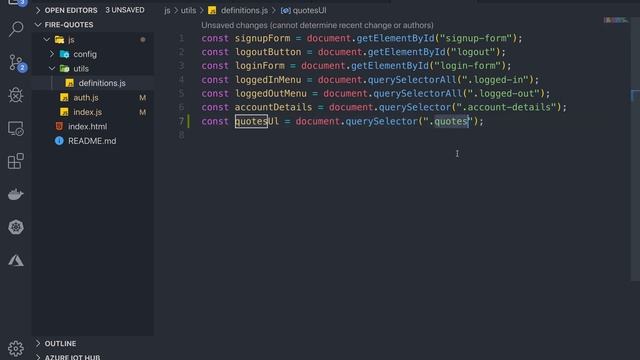Click the signupForm variable on line 1
Image resolution: width=640 pixels, height=360 pixels.
(262, 38)
